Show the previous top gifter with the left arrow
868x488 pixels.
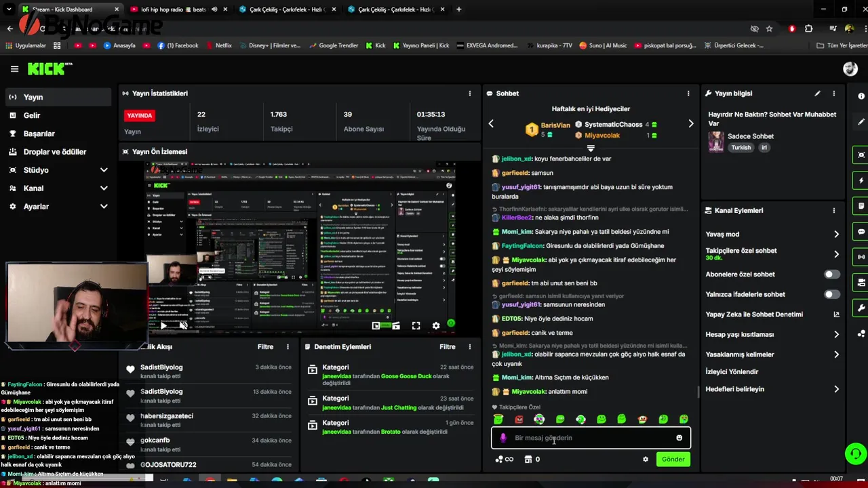pyautogui.click(x=491, y=123)
